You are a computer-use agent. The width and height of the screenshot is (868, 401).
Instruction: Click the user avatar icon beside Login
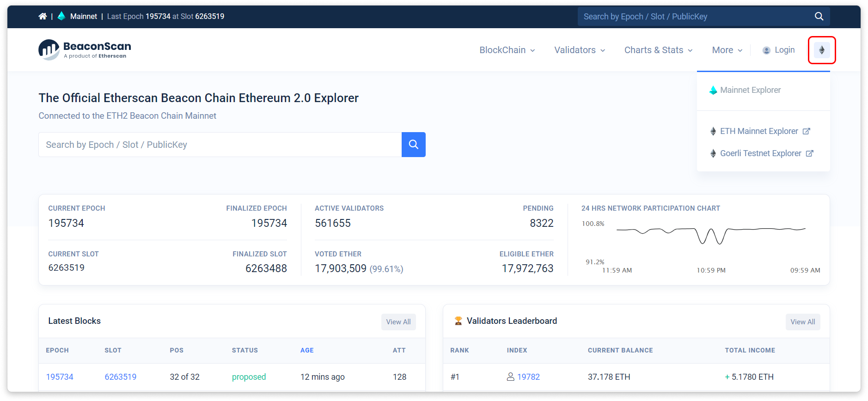(766, 50)
